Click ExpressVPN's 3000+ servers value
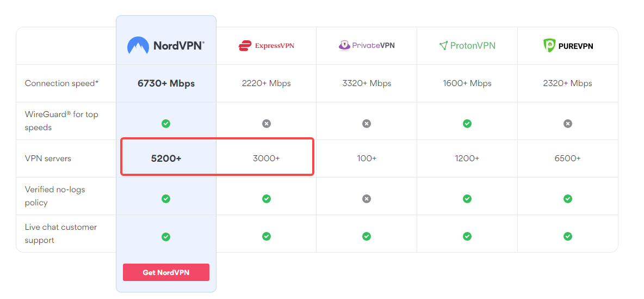This screenshot has width=644, height=299. click(x=267, y=158)
